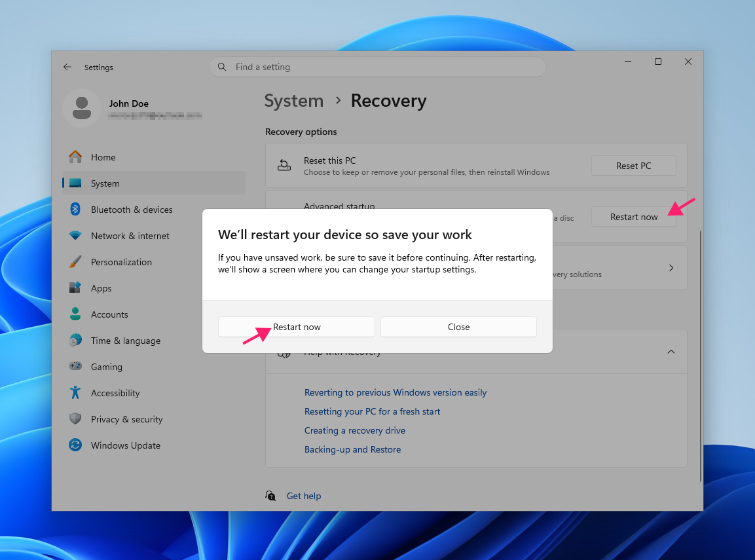Go to Network & internet
755x560 pixels.
click(154, 236)
